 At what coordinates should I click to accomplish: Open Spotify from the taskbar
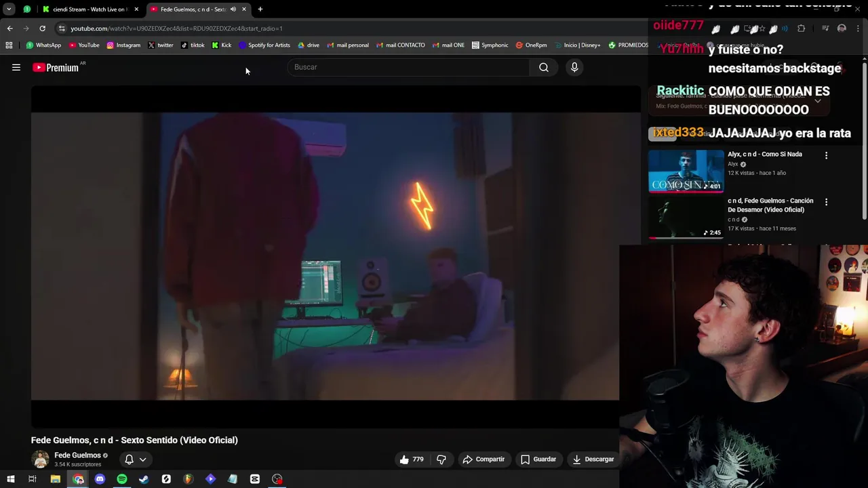(x=122, y=479)
